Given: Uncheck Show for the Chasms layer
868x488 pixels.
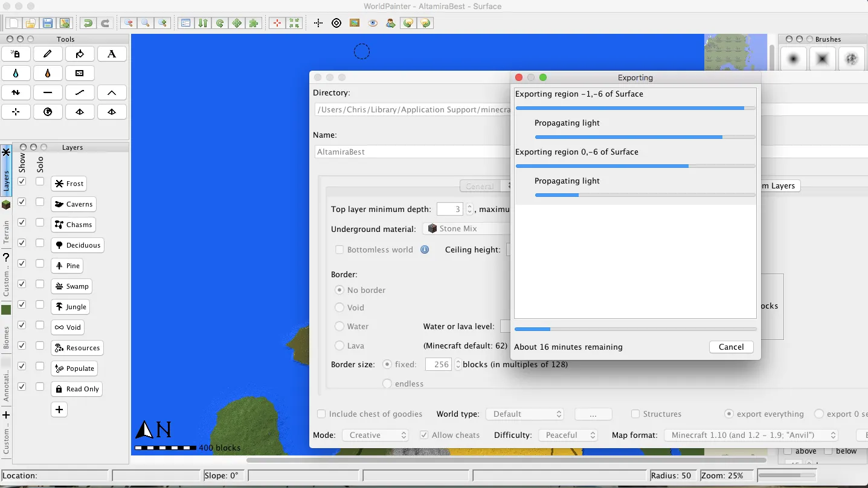Looking at the screenshot, I should pos(22,222).
